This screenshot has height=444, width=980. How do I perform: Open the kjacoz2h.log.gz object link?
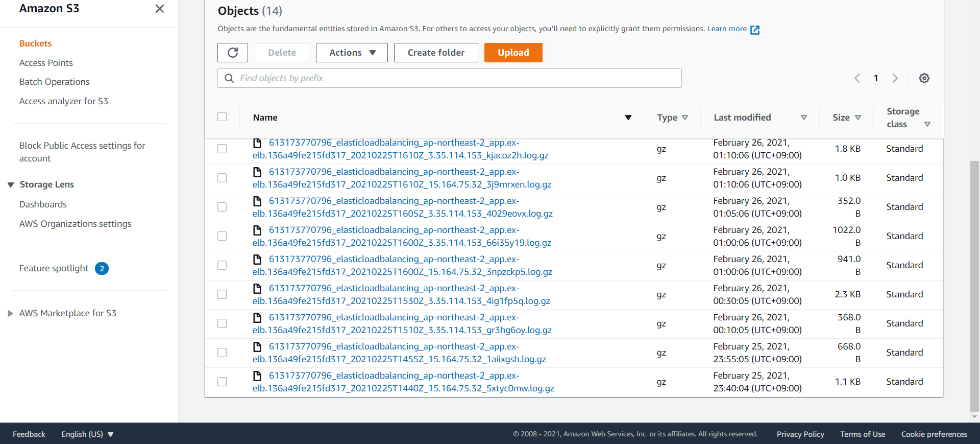tap(400, 149)
